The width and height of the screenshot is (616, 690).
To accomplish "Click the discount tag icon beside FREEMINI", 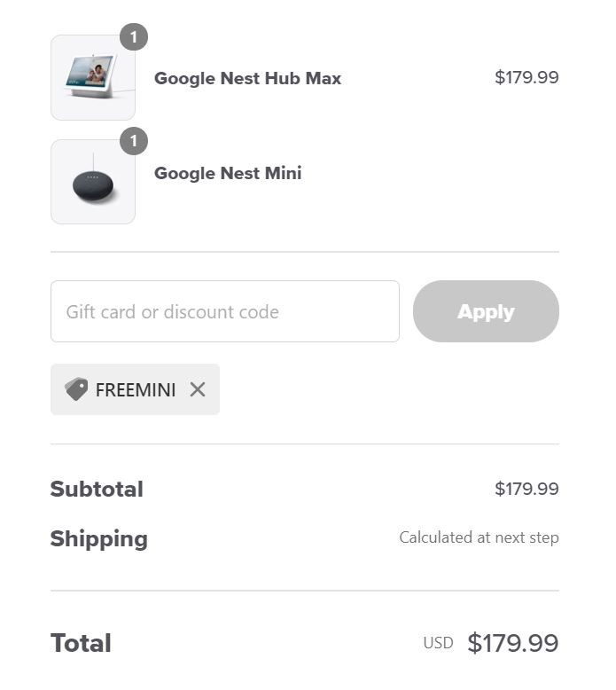I will (76, 389).
